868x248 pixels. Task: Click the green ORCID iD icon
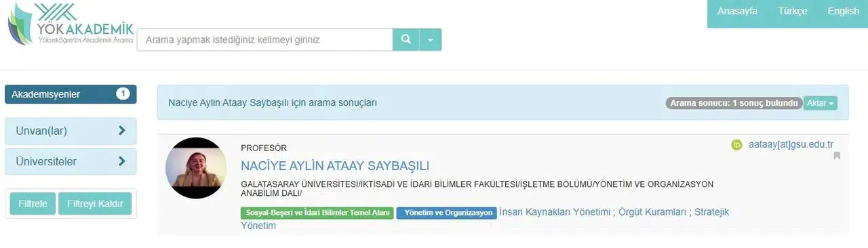pos(737,144)
